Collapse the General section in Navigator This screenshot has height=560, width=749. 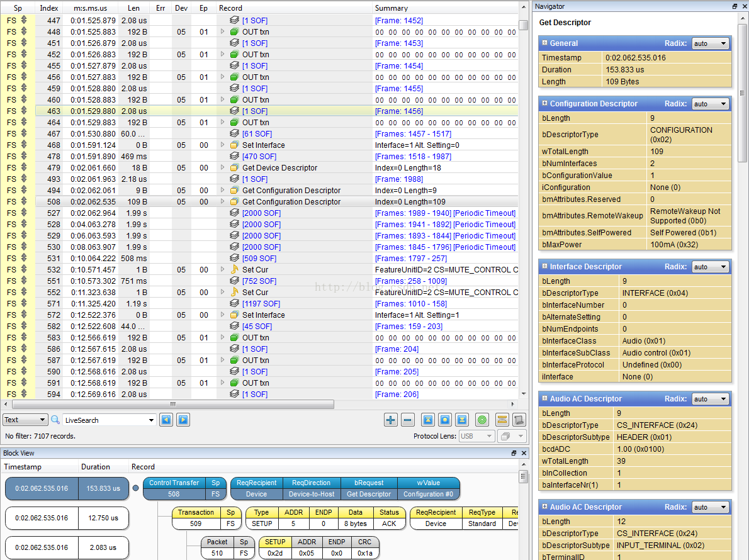[x=544, y=43]
